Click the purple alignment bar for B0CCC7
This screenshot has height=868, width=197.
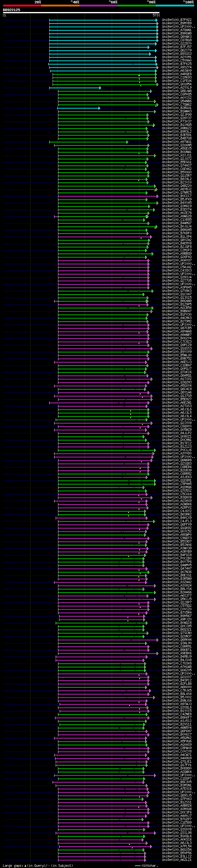(108, 196)
